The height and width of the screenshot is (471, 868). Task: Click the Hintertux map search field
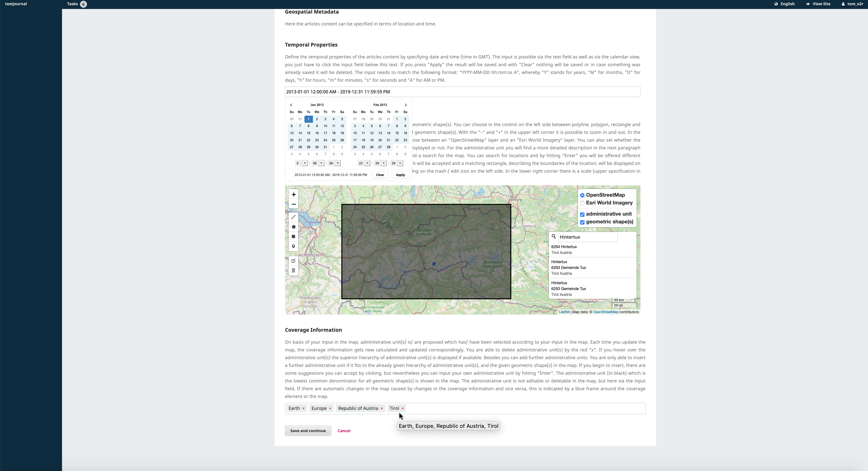pos(587,237)
